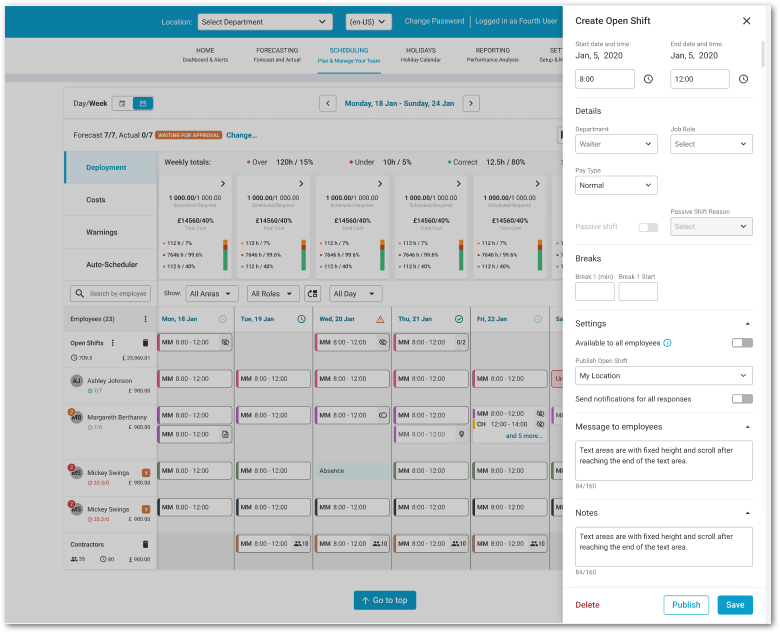Expand Publish Open Shift location dropdown
The width and height of the screenshot is (780, 633).
point(664,376)
